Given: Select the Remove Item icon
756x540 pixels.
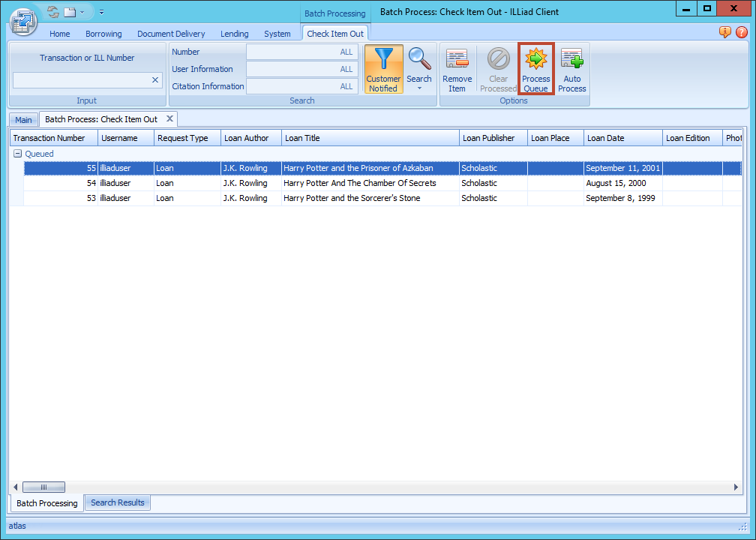Looking at the screenshot, I should click(457, 67).
